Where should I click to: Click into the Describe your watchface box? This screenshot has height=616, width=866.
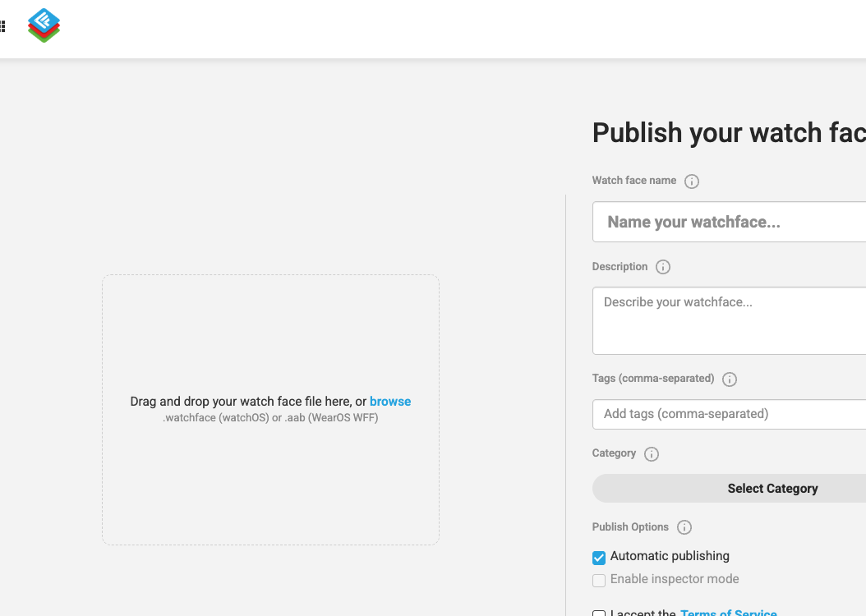coord(729,320)
